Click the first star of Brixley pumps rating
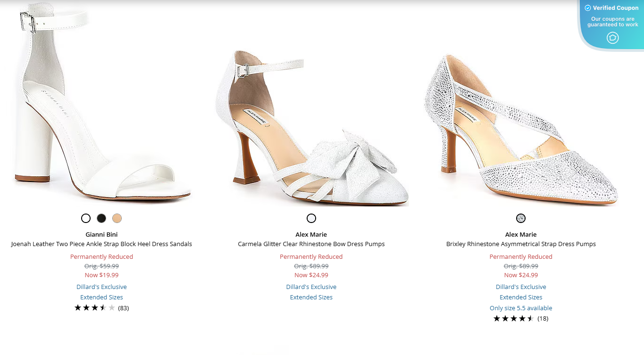The height and width of the screenshot is (355, 644). 496,318
